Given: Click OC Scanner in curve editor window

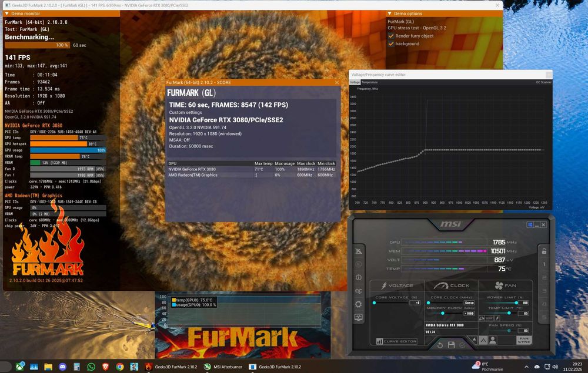Looking at the screenshot, I should point(543,82).
